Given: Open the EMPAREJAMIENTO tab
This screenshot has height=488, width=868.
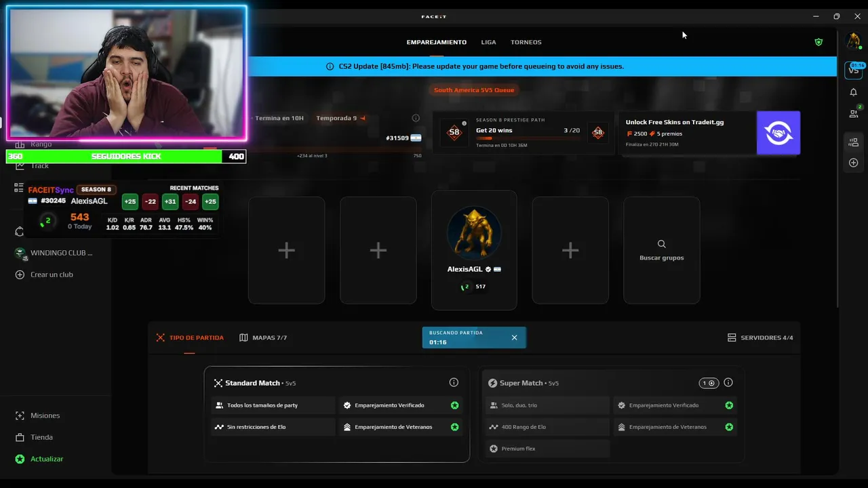Looking at the screenshot, I should click(x=437, y=42).
